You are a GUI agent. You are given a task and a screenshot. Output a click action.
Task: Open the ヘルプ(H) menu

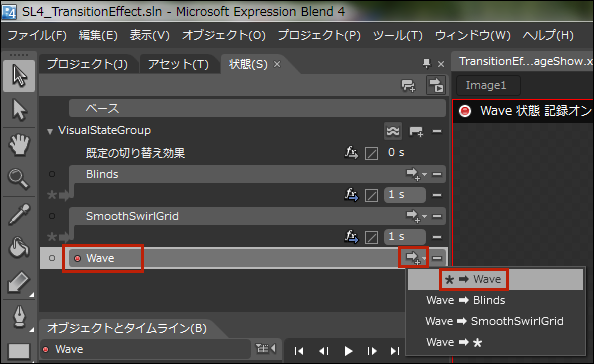click(x=548, y=35)
